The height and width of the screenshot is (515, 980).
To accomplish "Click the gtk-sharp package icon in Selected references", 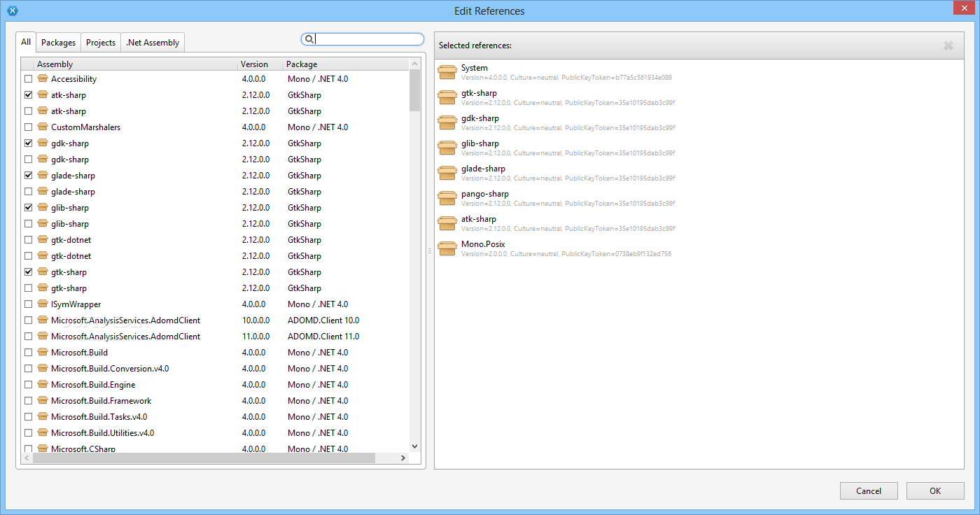I will click(x=447, y=97).
